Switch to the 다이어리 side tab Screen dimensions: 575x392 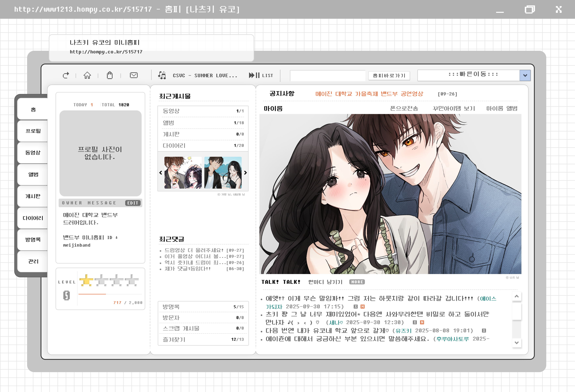tap(33, 218)
